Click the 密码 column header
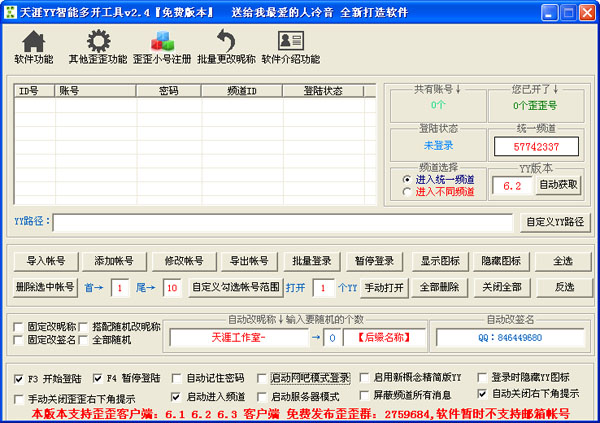 [168, 91]
